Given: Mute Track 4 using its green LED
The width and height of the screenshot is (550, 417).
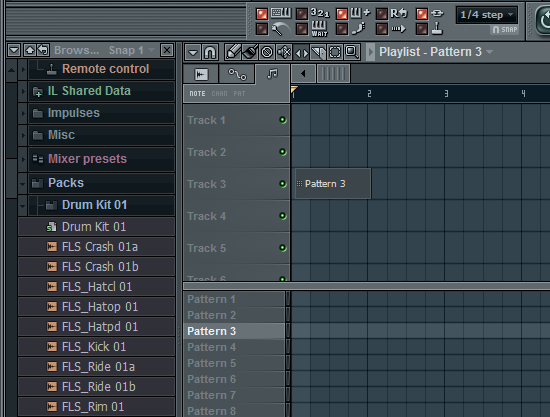Looking at the screenshot, I should pos(283,216).
